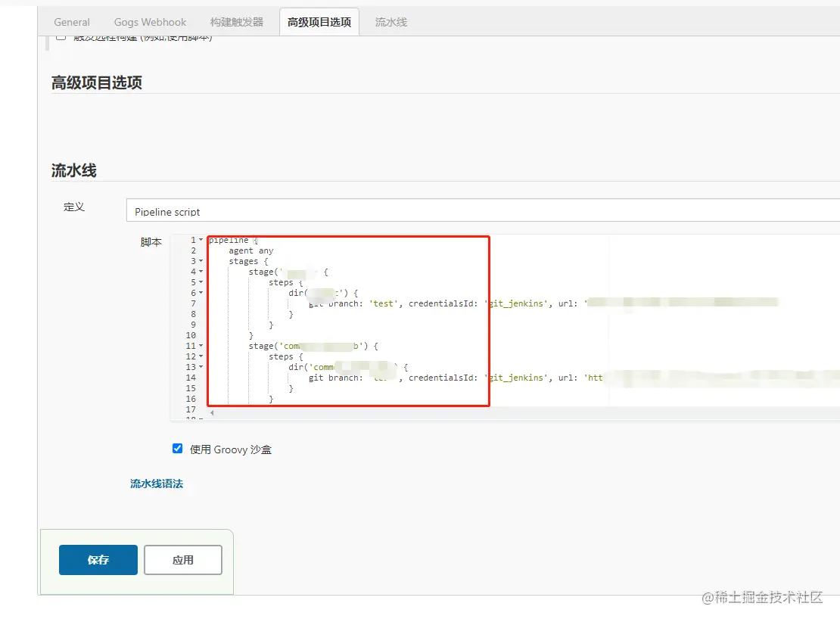Collapse code fold arrow on line 6
840x622 pixels.
point(201,293)
